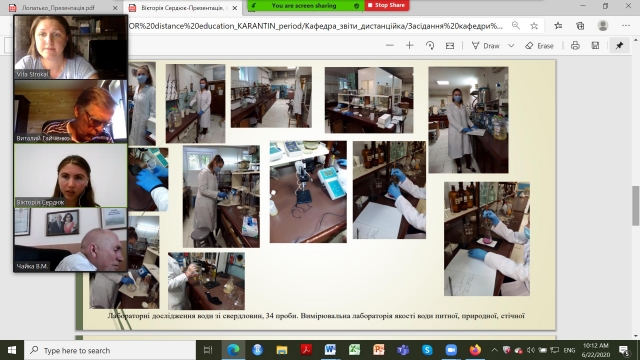
Task: Open Microsoft Word from taskbar
Action: tap(330, 350)
